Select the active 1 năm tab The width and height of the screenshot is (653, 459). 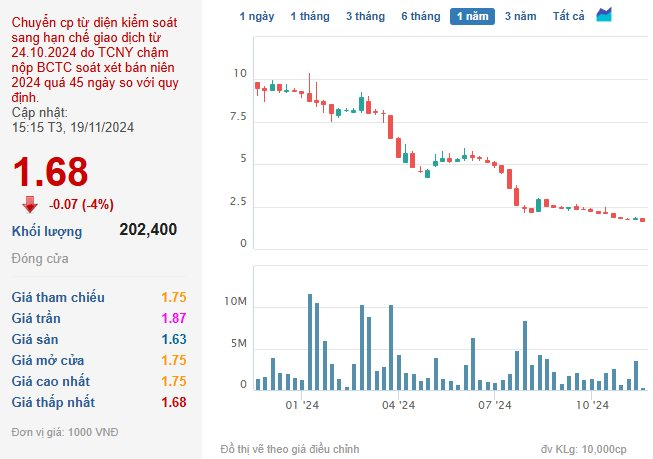472,16
